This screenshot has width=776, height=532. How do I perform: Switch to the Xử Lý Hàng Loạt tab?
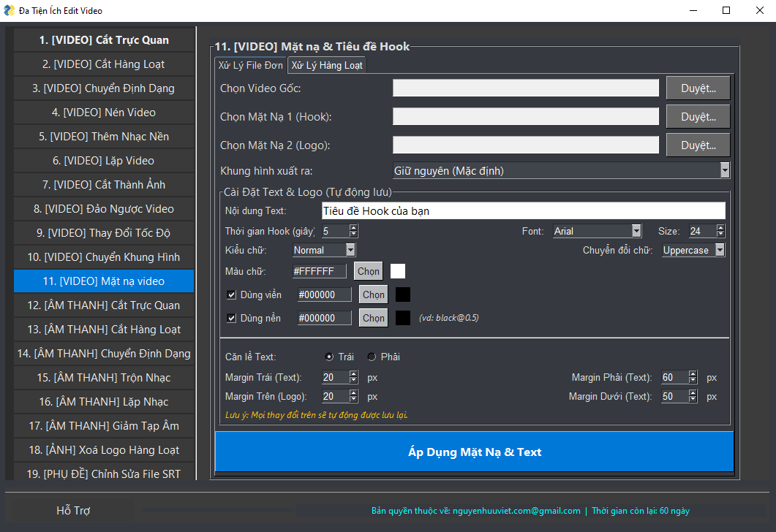pyautogui.click(x=327, y=65)
